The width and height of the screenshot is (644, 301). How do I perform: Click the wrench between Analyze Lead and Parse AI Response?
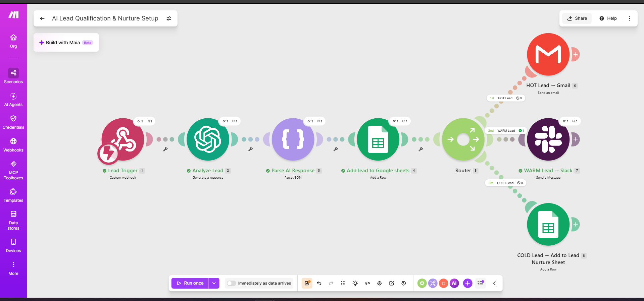(x=250, y=149)
